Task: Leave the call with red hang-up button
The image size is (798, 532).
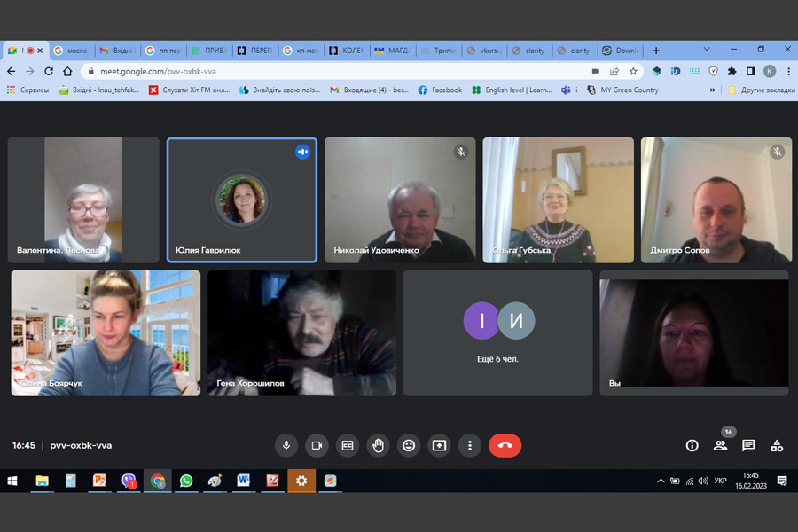Action: click(505, 445)
